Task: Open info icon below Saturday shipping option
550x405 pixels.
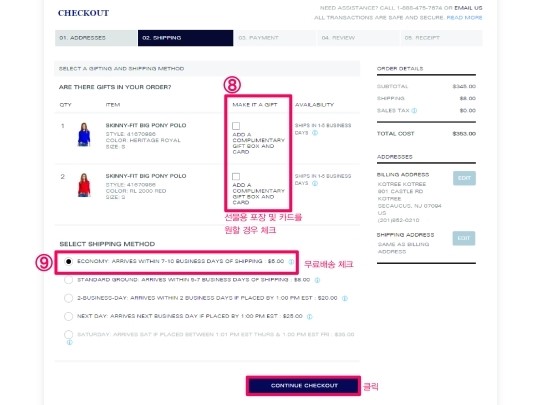Action: (69, 342)
